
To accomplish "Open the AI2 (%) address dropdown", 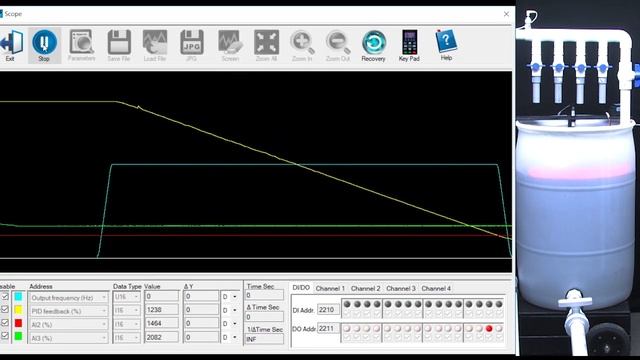I will pyautogui.click(x=69, y=324).
